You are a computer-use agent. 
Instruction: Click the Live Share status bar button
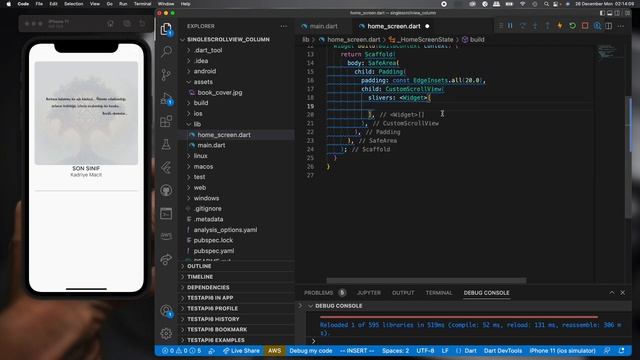click(241, 351)
